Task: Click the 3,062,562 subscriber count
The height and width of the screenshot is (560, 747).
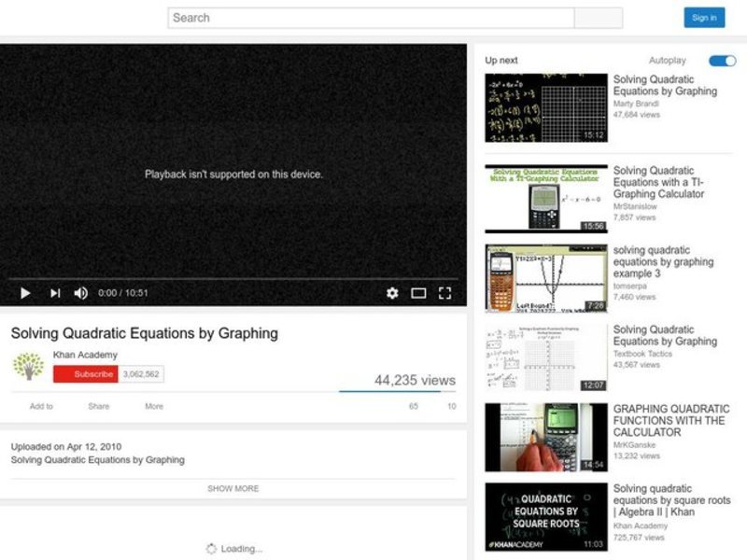Action: [x=141, y=374]
